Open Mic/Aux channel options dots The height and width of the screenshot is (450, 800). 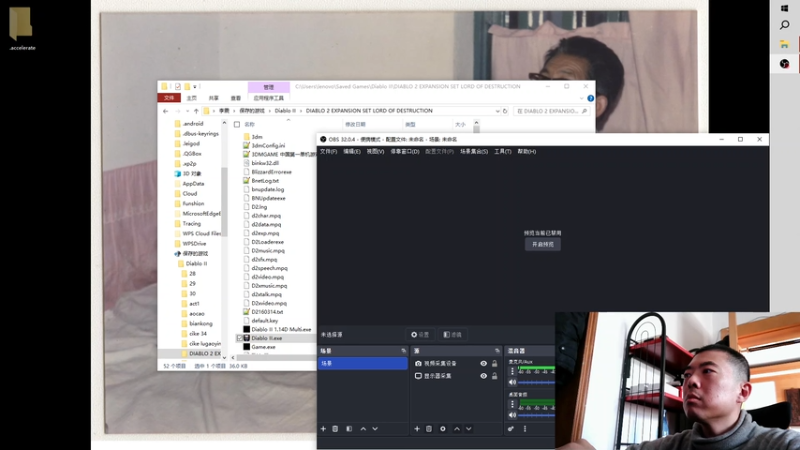click(x=512, y=371)
